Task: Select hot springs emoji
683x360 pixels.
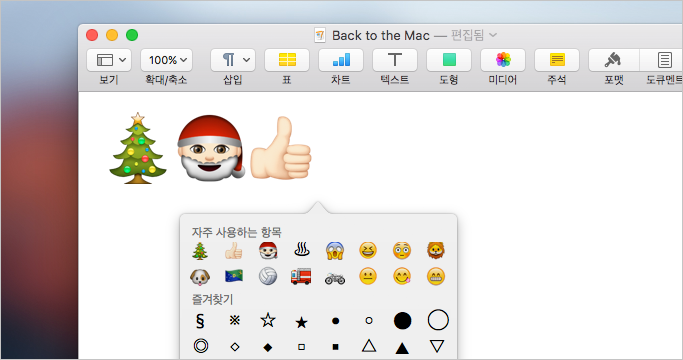Action: point(301,250)
